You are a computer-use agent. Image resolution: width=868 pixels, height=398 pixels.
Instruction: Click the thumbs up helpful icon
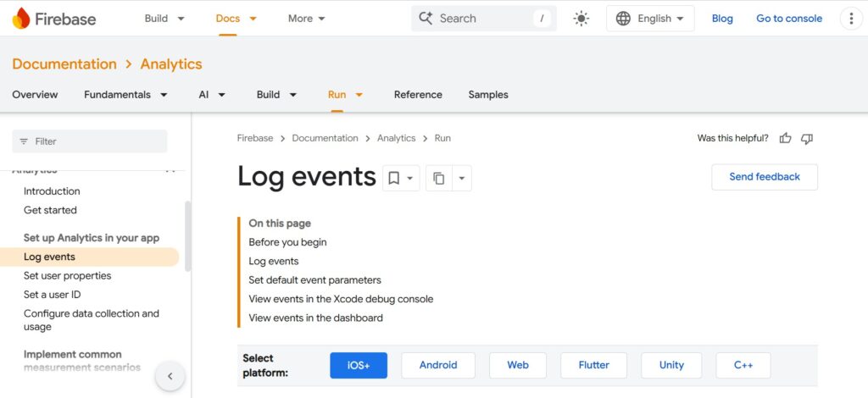[785, 138]
